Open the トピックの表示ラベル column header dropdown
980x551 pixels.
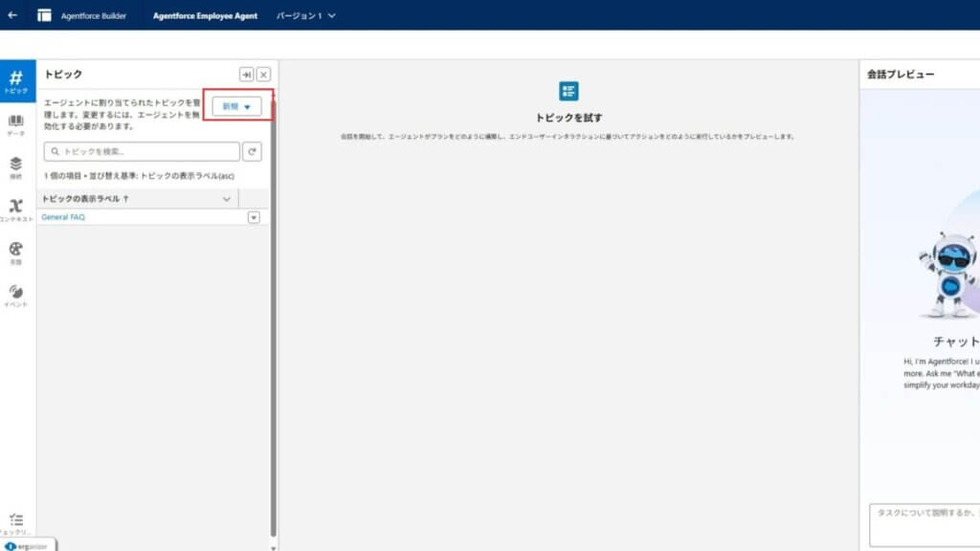pos(226,199)
